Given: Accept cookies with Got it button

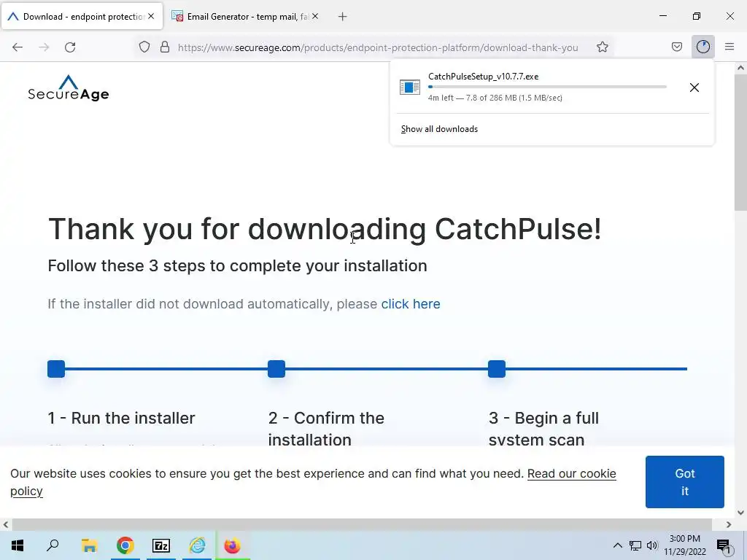Looking at the screenshot, I should [x=684, y=482].
